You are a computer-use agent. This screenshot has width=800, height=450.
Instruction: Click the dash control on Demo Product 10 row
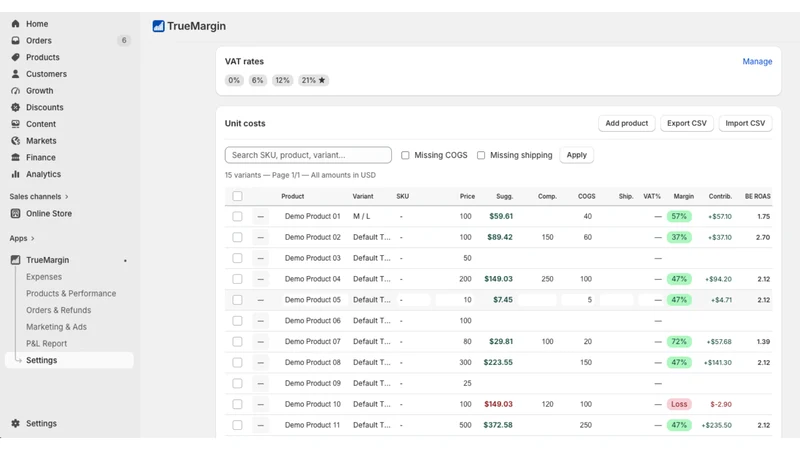261,404
